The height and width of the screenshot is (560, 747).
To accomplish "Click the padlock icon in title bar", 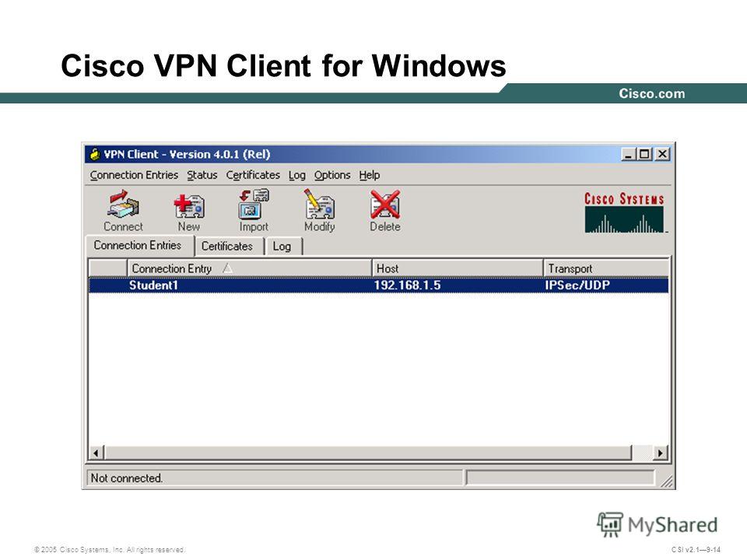I will (95, 154).
